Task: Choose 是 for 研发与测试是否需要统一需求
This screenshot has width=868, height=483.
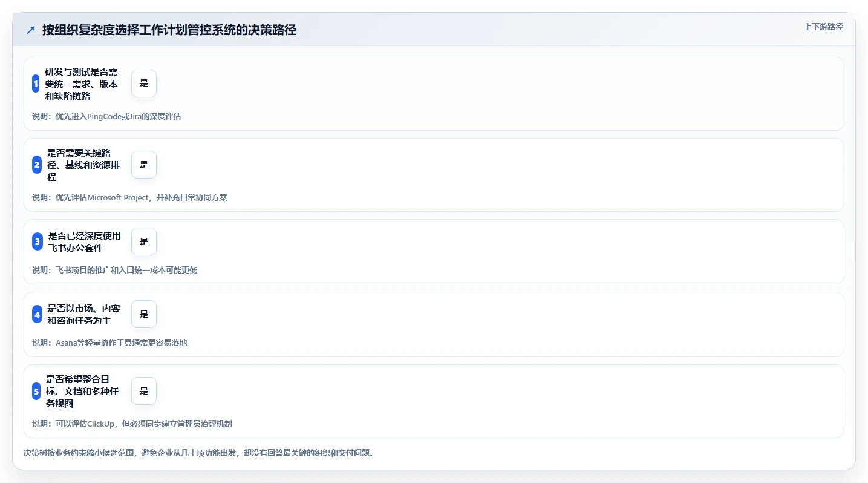Action: point(144,84)
